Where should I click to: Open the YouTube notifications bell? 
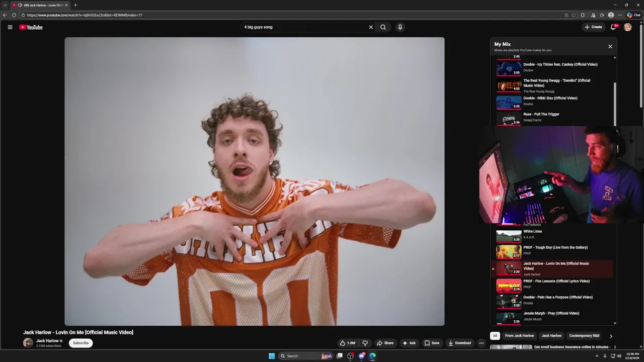click(613, 27)
